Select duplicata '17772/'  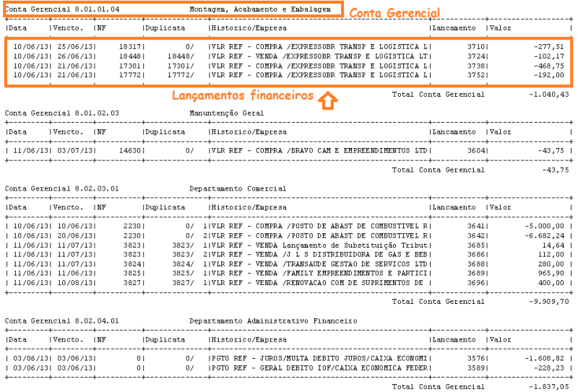tap(181, 75)
